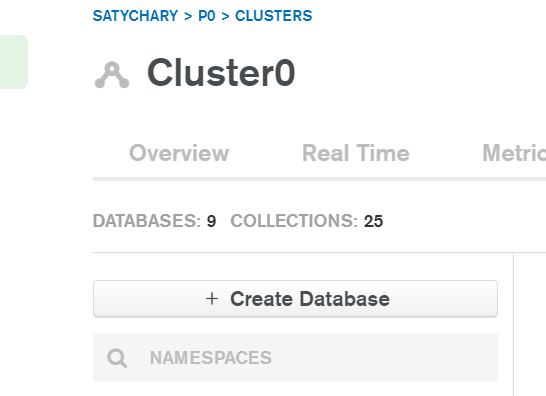Click the arrow separator after P0
This screenshot has width=546, height=396.
click(x=225, y=16)
